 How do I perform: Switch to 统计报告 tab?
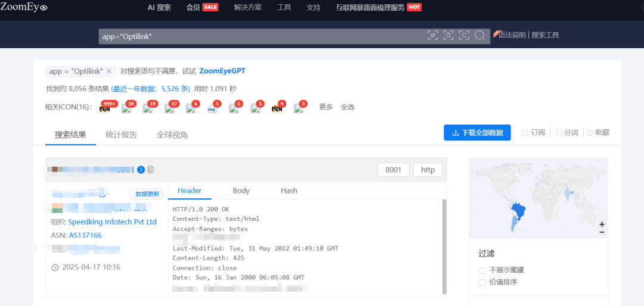121,135
